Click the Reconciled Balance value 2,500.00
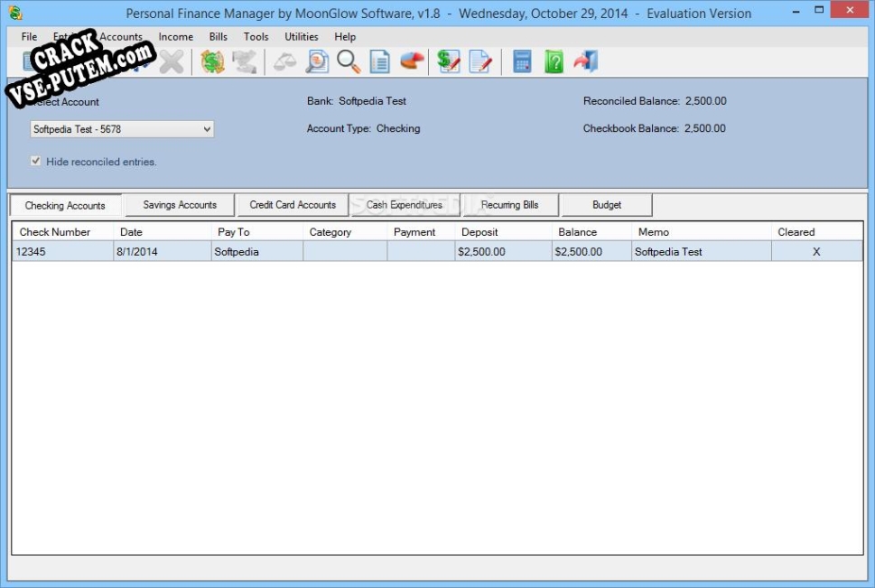Image resolution: width=875 pixels, height=588 pixels. [x=706, y=101]
